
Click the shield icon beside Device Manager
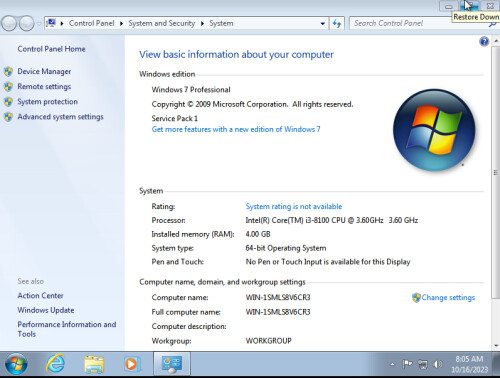pos(8,71)
